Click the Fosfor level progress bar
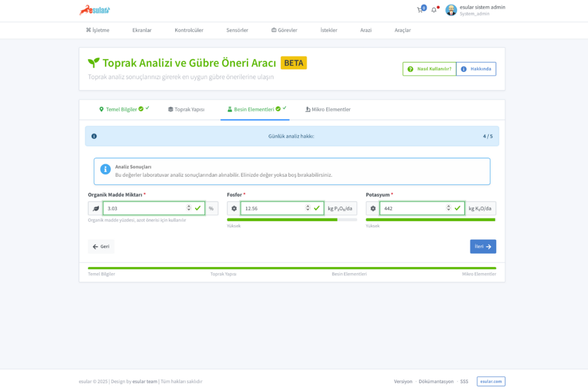Viewport: 588px width, 392px height. [x=292, y=219]
